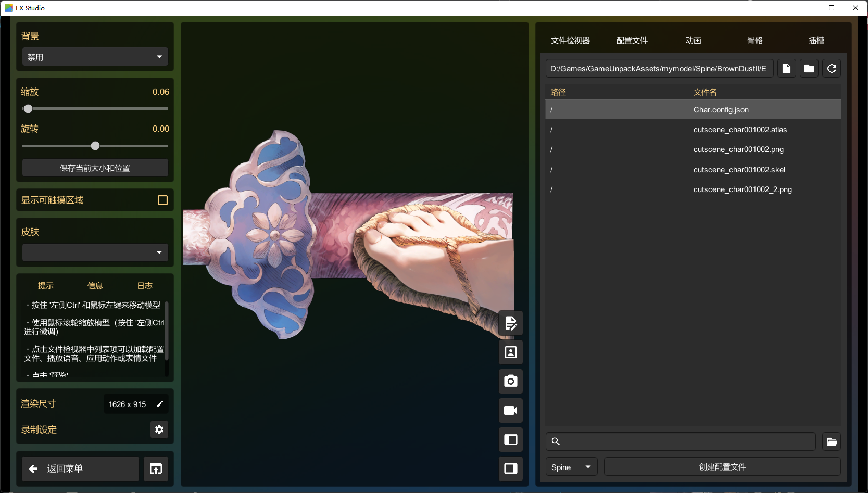868x493 pixels.
Task: Click the EX Studio app icon
Action: click(x=9, y=8)
